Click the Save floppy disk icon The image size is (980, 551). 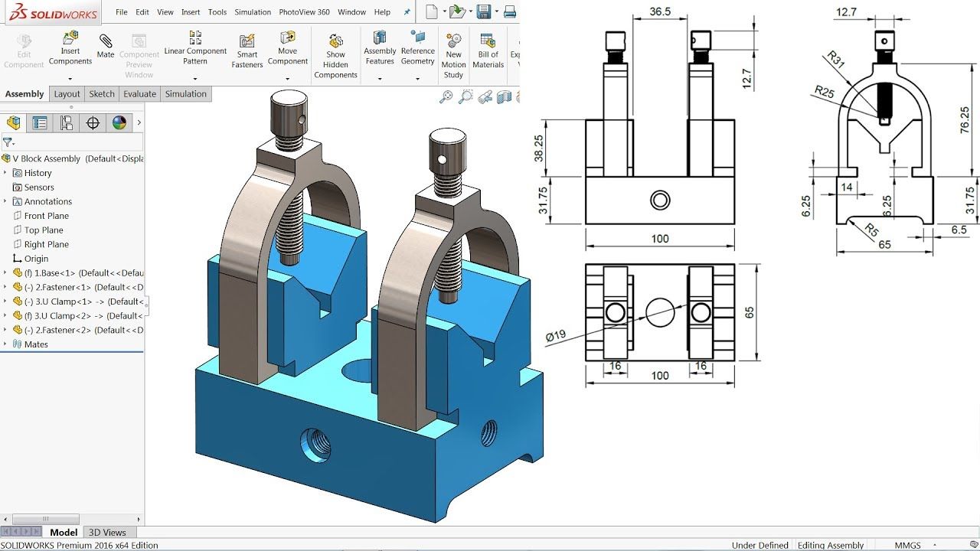[x=483, y=11]
